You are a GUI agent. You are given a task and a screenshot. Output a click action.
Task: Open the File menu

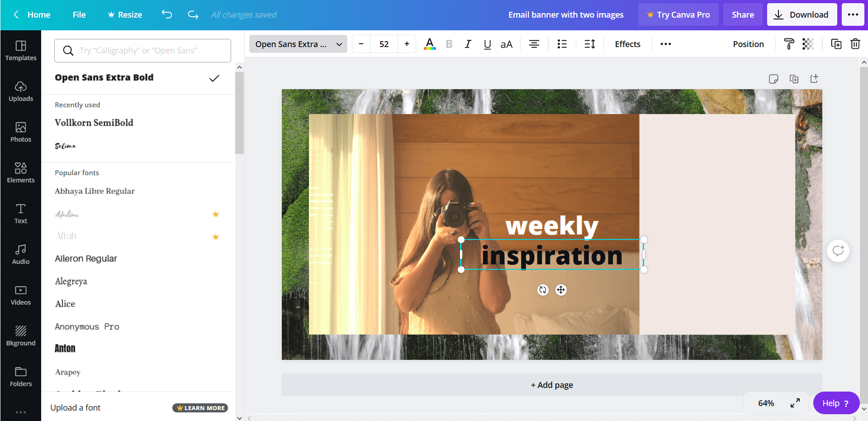click(79, 14)
